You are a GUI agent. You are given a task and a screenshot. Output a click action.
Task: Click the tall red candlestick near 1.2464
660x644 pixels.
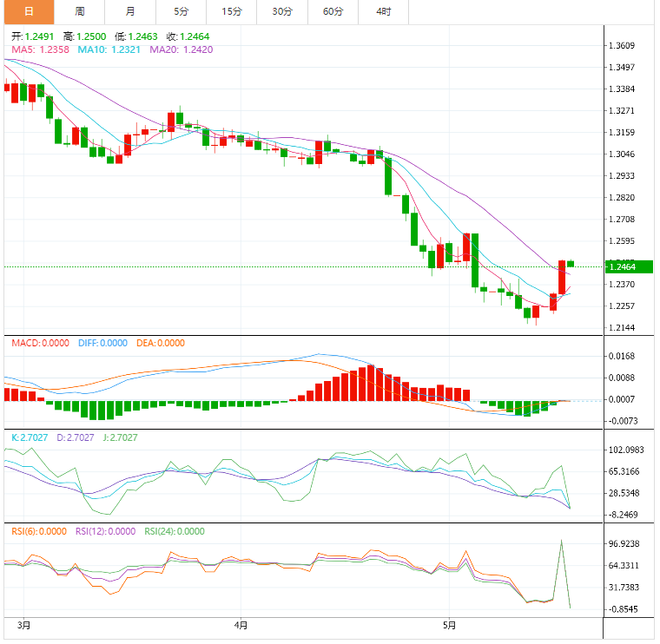(562, 277)
